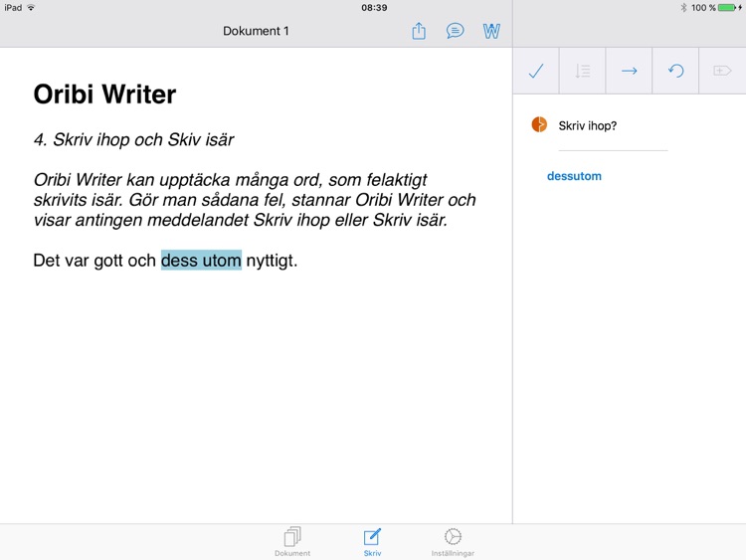Open the Dokument tab
This screenshot has width=746, height=560.
292,542
